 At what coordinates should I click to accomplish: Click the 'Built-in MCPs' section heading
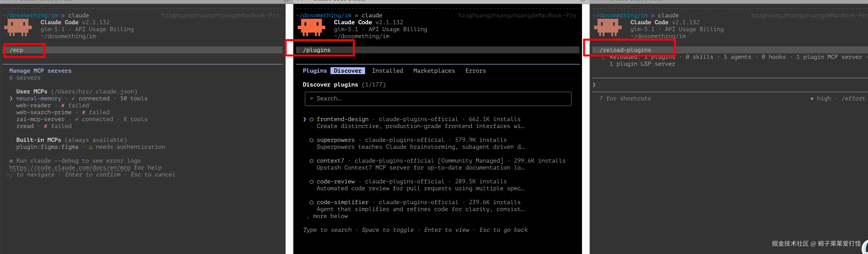[x=39, y=140]
